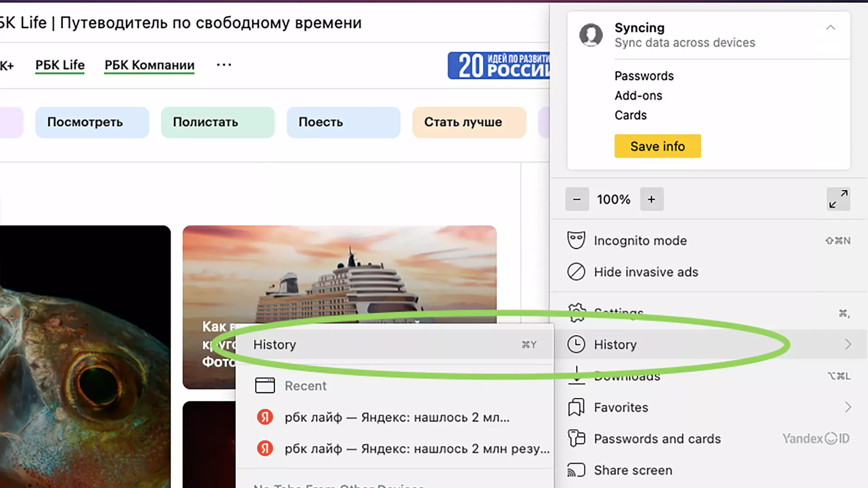Click рбк лайф Яндекс recent history item

(x=396, y=417)
